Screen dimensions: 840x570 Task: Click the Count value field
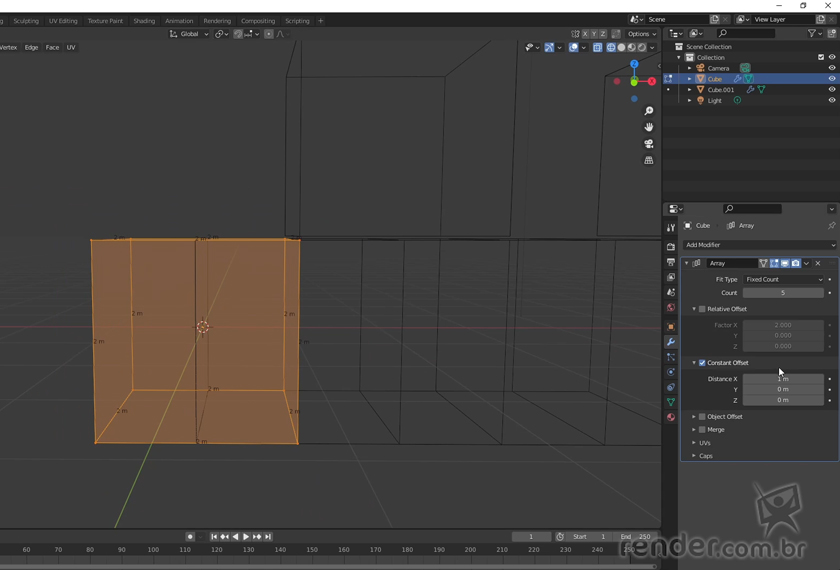(783, 293)
